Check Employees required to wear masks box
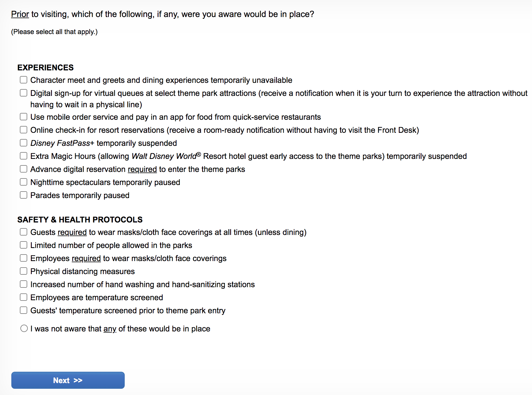The height and width of the screenshot is (395, 532). point(24,258)
